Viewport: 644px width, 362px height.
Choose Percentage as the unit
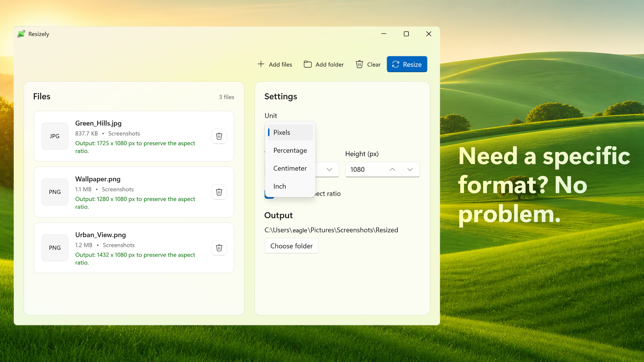(290, 150)
